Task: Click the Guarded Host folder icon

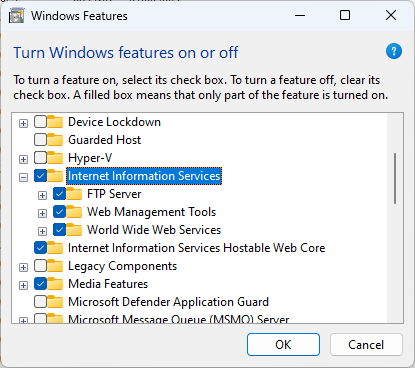Action: [55, 140]
